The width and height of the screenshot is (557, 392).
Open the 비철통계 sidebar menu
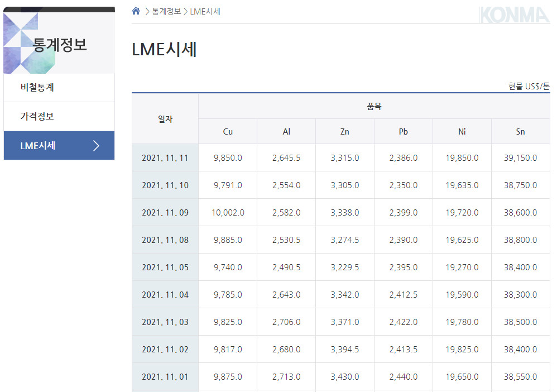point(59,88)
